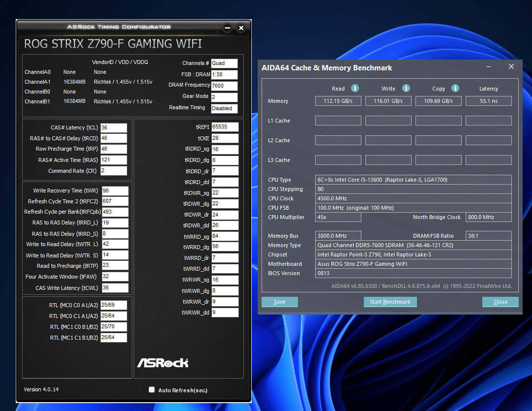Click the L3 Cache Latency empty result box
This screenshot has height=411, width=532.
489,160
